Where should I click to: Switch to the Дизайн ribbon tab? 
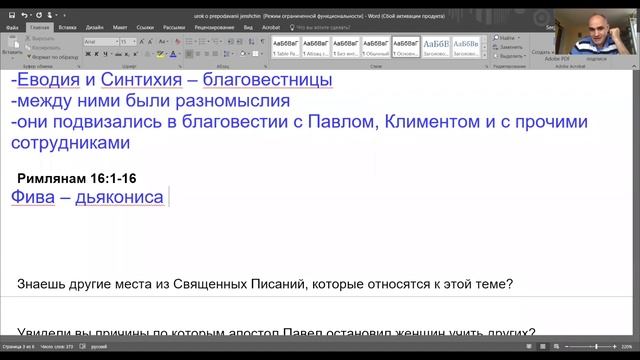pos(94,27)
